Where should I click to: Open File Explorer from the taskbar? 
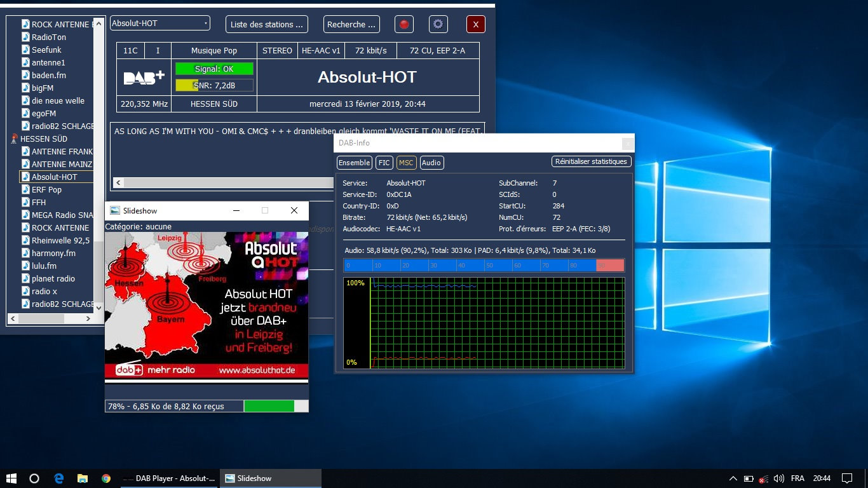tap(82, 478)
